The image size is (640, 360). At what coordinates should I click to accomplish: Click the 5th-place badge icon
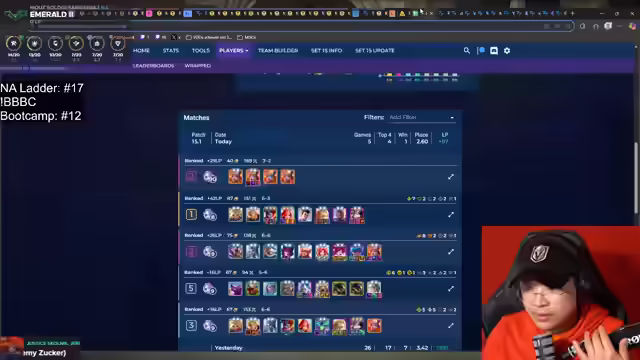point(191,289)
